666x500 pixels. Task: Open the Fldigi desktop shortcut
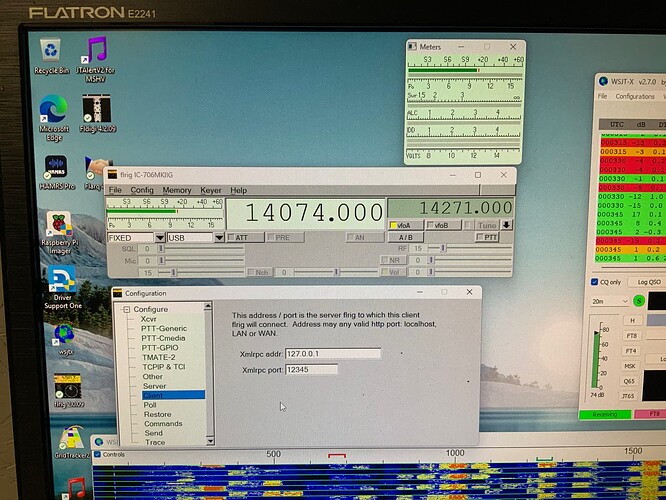click(x=97, y=110)
